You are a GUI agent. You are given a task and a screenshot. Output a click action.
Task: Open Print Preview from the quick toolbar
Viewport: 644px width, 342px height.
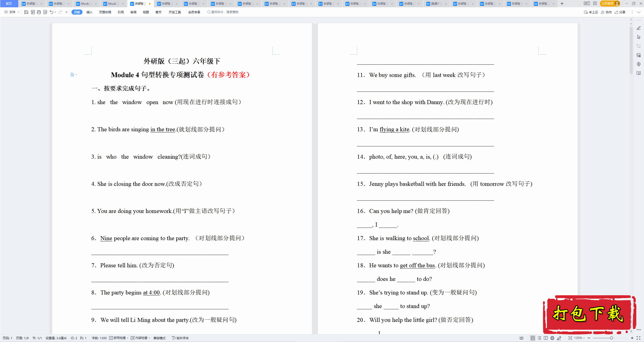click(45, 12)
